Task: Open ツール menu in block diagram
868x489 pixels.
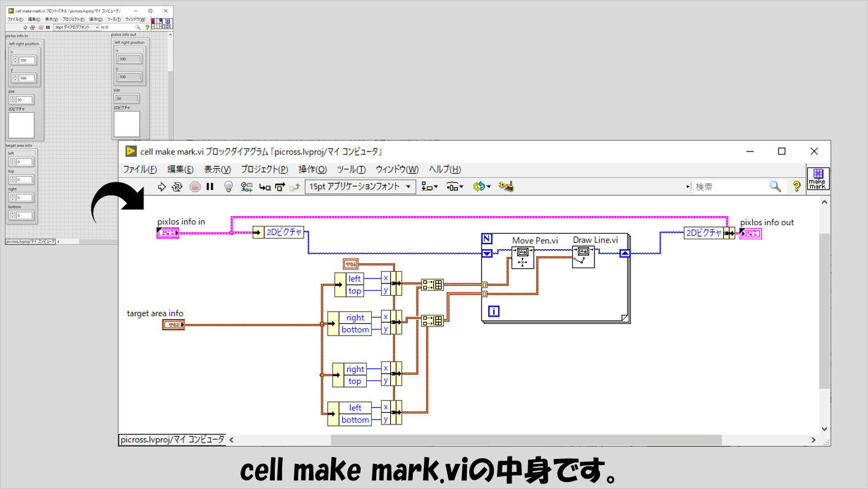Action: (351, 170)
